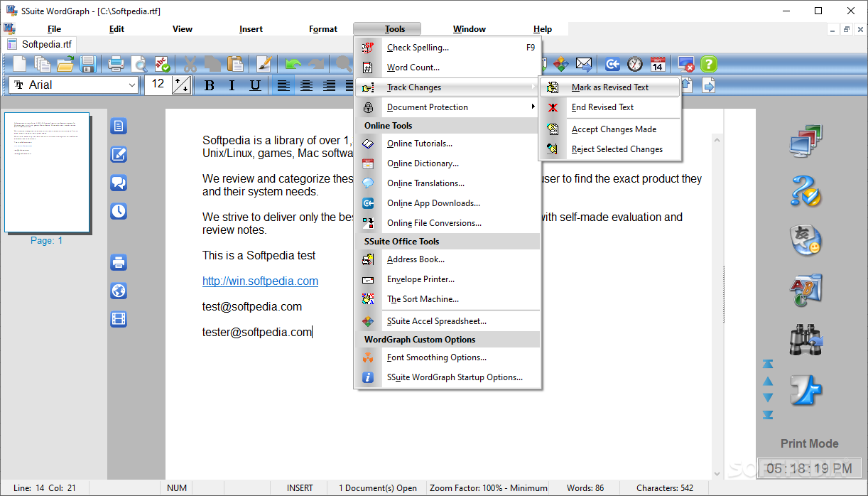Click the multiple-pages copy document icon

(x=43, y=65)
